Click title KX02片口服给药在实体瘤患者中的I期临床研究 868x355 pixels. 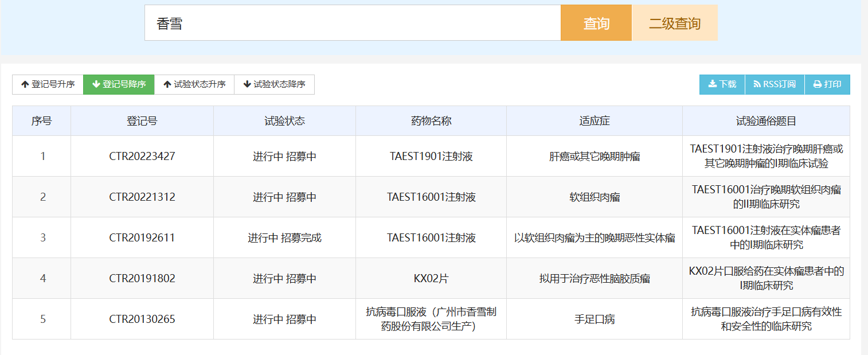[767, 278]
